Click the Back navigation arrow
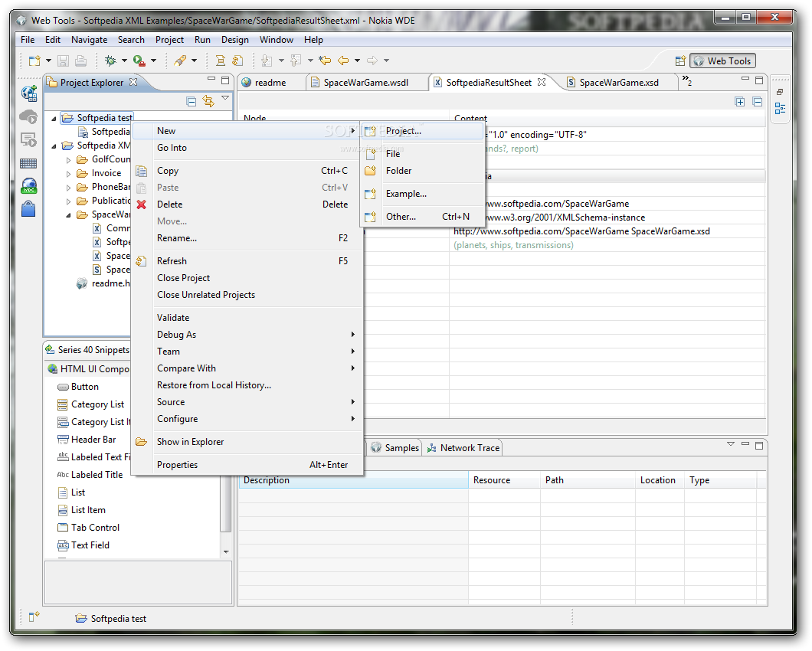812x651 pixels. [343, 61]
